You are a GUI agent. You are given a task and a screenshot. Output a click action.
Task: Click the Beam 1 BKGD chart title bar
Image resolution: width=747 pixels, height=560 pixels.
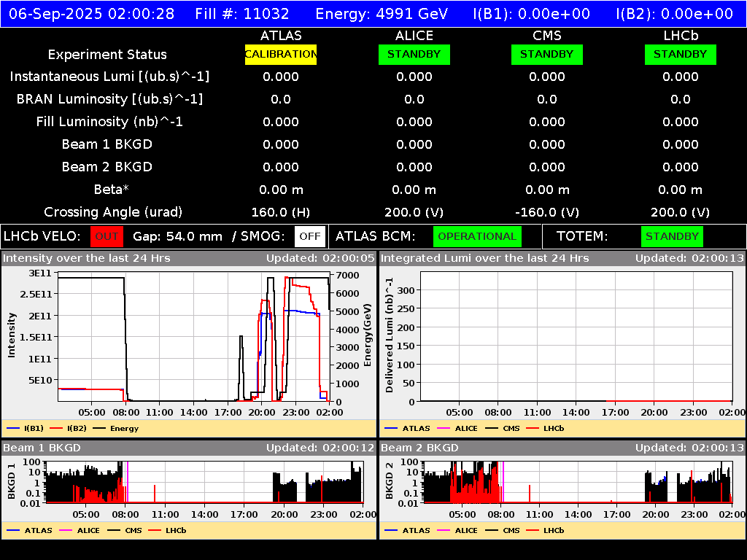coord(189,448)
